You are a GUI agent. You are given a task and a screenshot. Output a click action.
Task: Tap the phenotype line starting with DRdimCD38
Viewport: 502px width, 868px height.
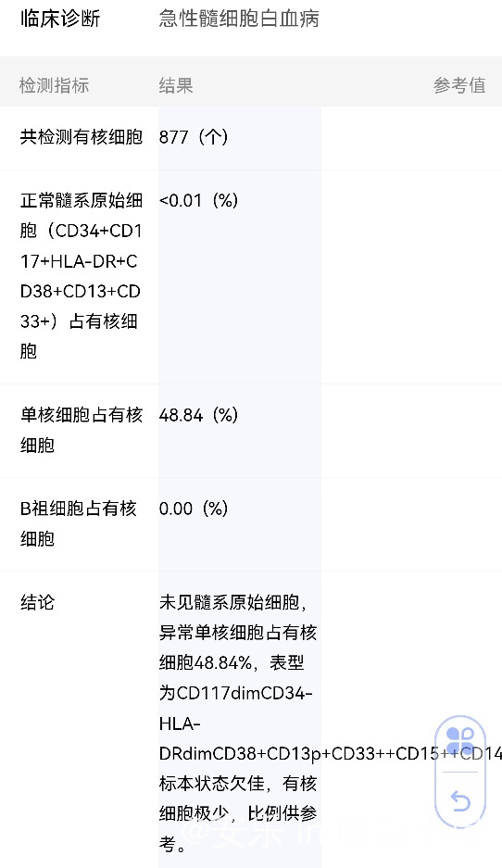coord(331,753)
